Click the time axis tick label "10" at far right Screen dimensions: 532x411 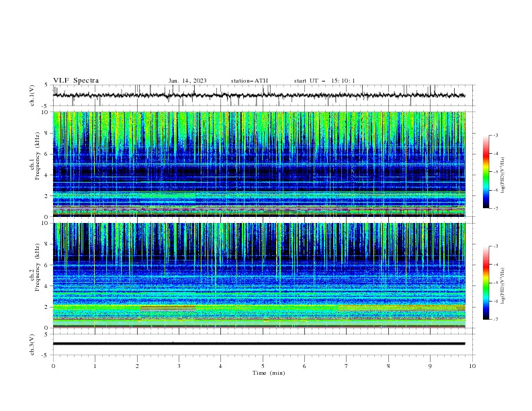pos(472,366)
